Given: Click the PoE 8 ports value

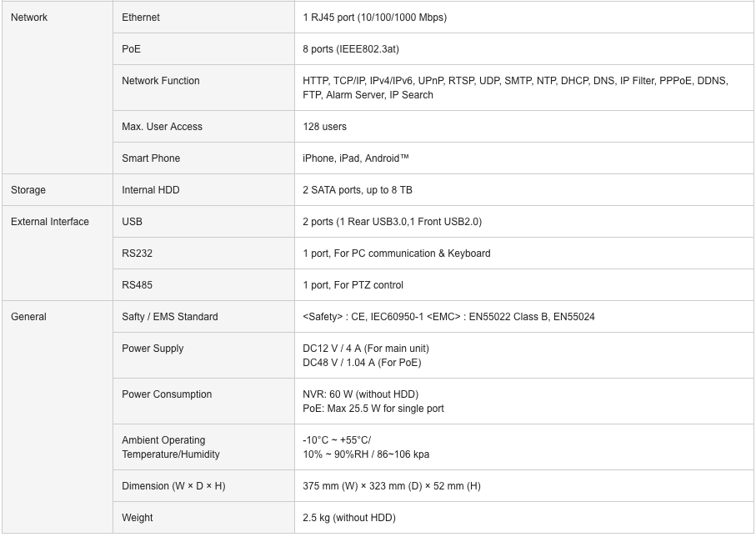Looking at the screenshot, I should [x=351, y=49].
